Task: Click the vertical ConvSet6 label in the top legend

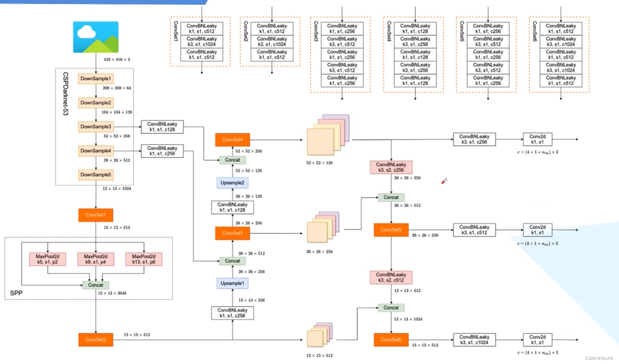Action: pyautogui.click(x=535, y=31)
